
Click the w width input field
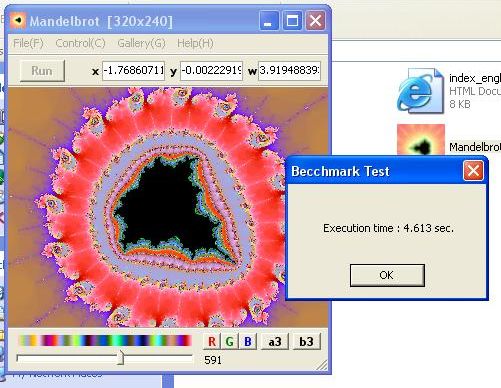289,71
